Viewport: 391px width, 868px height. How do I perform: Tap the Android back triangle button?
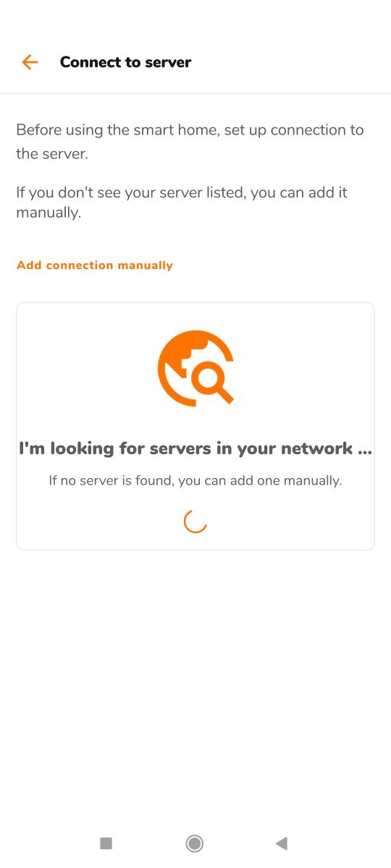pos(282,843)
